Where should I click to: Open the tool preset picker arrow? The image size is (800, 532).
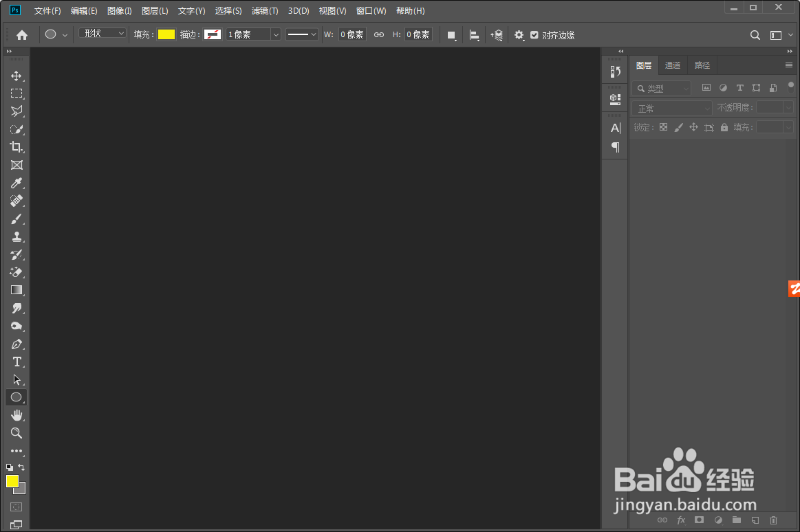point(65,35)
